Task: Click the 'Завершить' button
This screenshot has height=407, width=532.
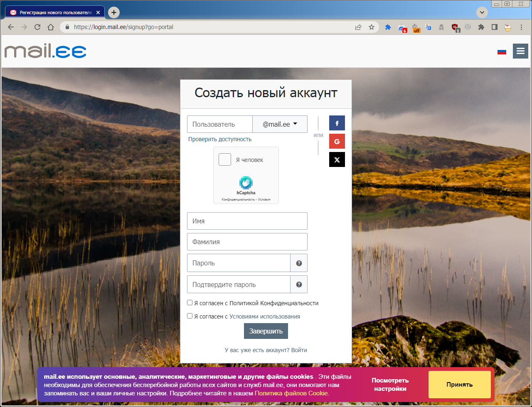Action: (266, 331)
